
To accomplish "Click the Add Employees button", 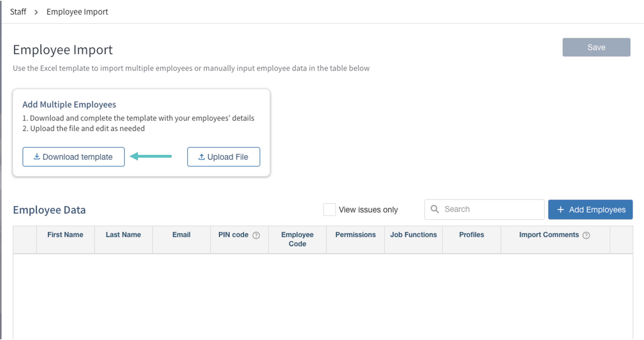I will pyautogui.click(x=590, y=210).
